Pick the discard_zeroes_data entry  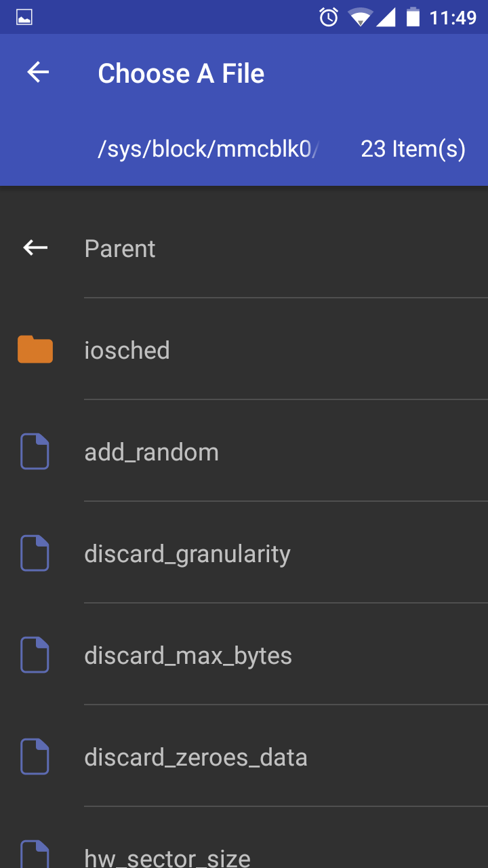[x=244, y=757]
